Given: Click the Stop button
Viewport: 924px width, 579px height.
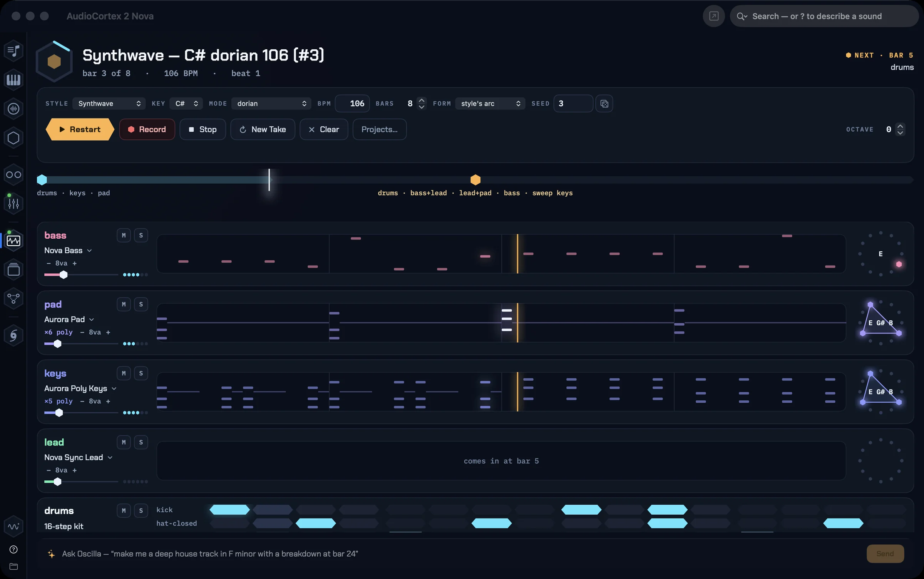Looking at the screenshot, I should coord(203,129).
